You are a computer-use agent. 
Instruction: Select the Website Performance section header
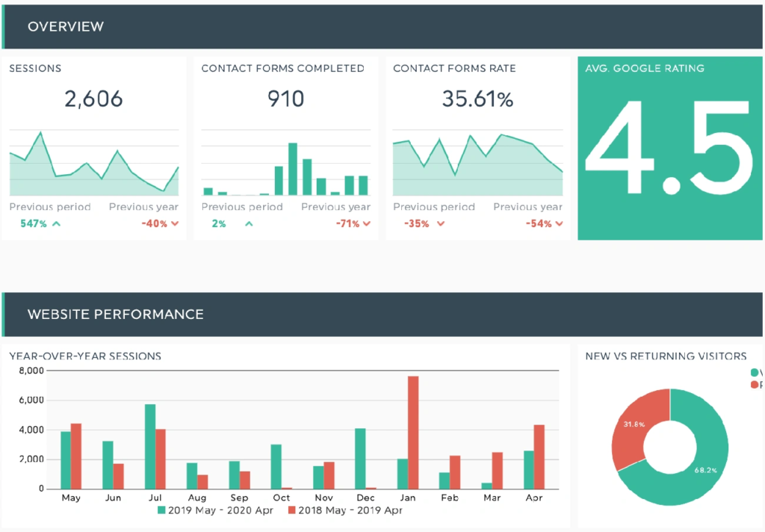pos(115,314)
